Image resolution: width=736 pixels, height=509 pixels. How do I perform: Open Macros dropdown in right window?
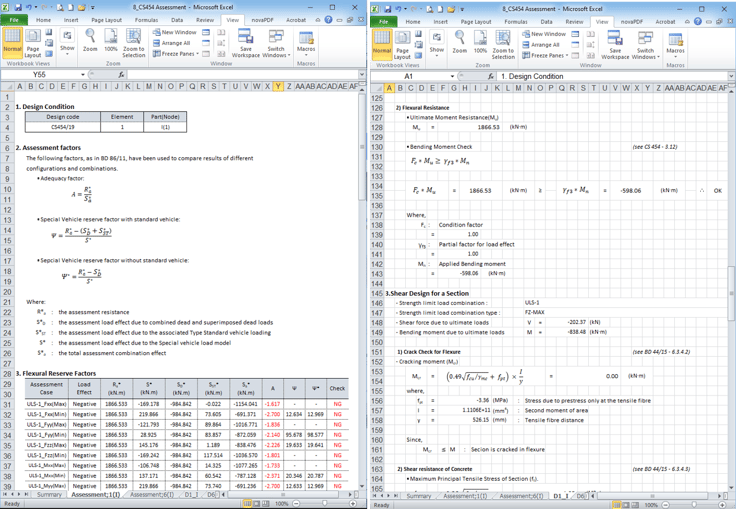[675, 44]
